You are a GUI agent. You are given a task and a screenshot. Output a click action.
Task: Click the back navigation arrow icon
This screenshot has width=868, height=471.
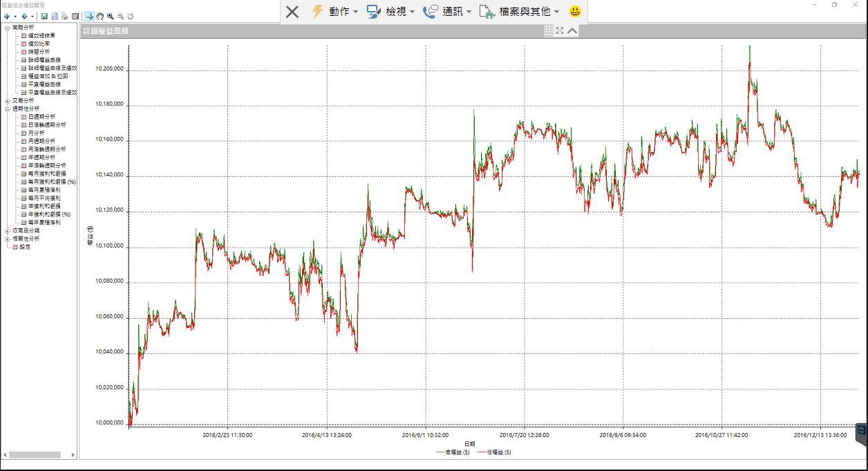pyautogui.click(x=7, y=16)
